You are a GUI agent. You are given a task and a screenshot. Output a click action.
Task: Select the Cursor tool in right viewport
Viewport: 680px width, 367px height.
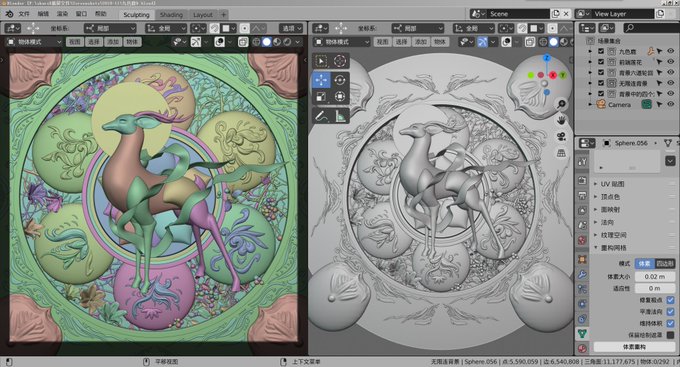(340, 61)
